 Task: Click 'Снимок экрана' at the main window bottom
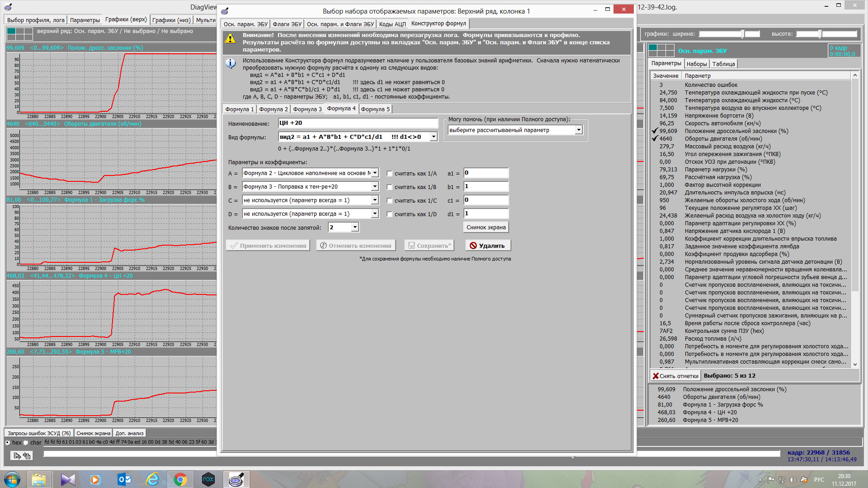93,433
